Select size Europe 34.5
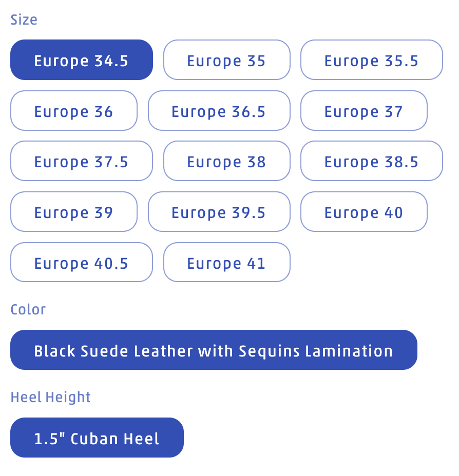This screenshot has width=459, height=476. point(81,60)
